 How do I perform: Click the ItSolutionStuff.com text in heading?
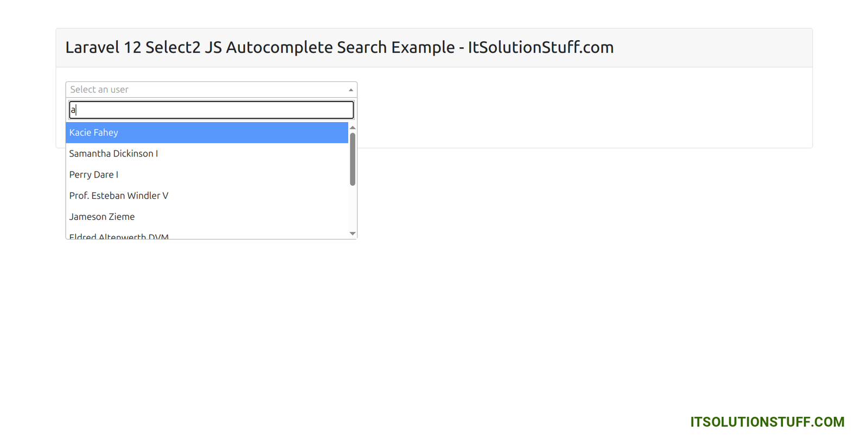540,47
